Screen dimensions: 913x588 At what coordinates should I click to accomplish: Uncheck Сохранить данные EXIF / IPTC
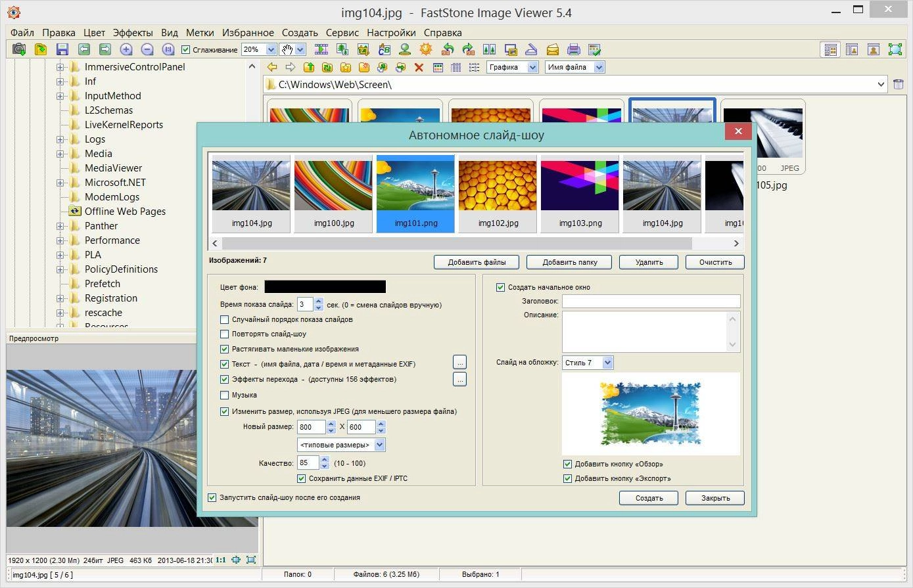tap(302, 478)
